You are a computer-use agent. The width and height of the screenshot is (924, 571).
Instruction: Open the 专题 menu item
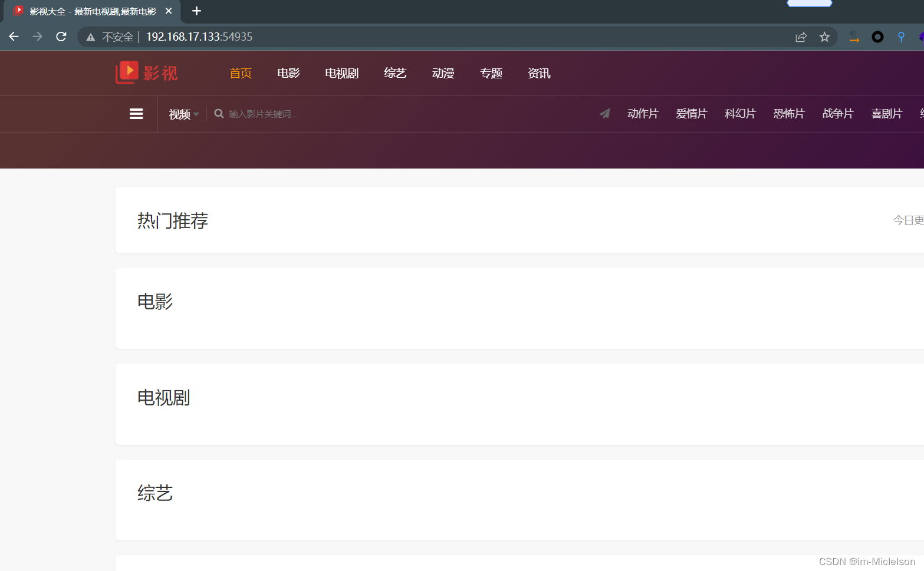(x=491, y=72)
